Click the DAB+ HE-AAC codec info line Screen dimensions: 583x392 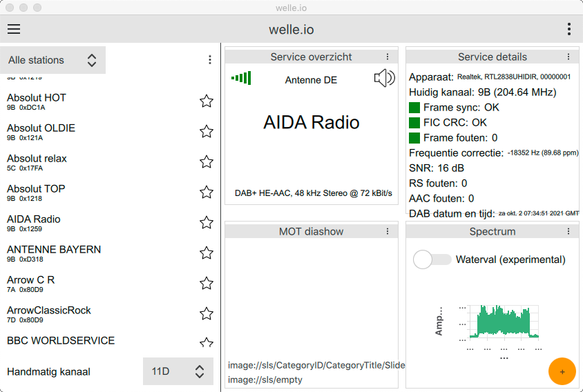coord(313,193)
